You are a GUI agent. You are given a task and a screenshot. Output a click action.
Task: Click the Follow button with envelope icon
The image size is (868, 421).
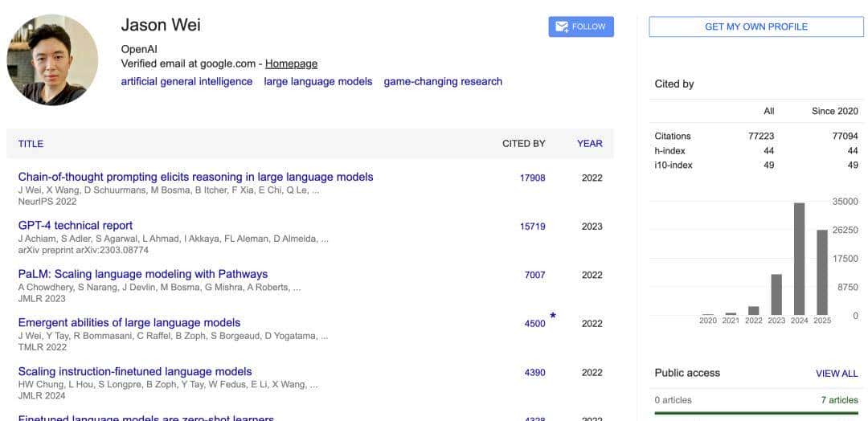tap(581, 27)
